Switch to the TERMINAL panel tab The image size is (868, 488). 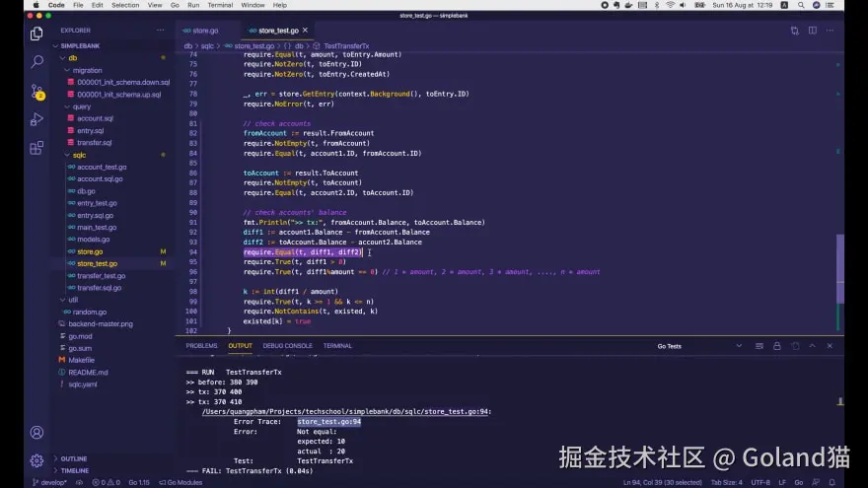[337, 346]
